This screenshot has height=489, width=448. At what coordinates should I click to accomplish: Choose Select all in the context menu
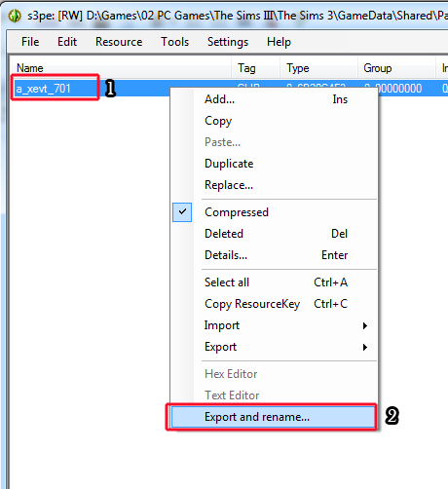pos(275,282)
